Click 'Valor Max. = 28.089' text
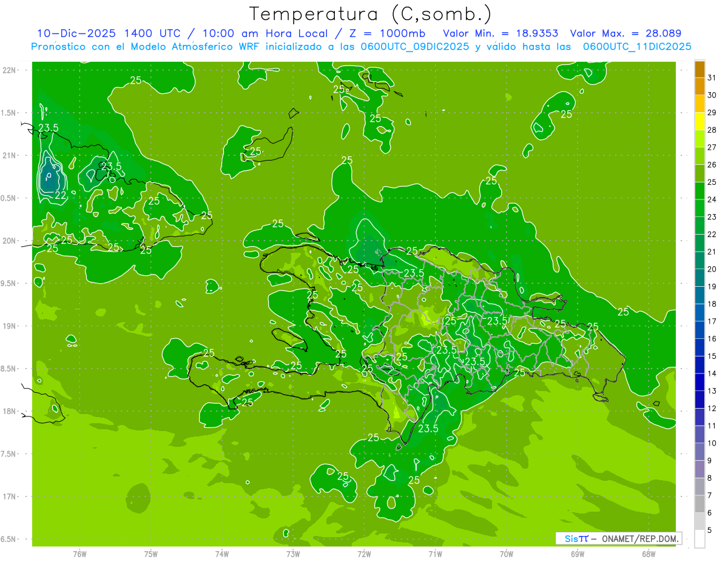Image resolution: width=728 pixels, height=562 pixels. [625, 33]
